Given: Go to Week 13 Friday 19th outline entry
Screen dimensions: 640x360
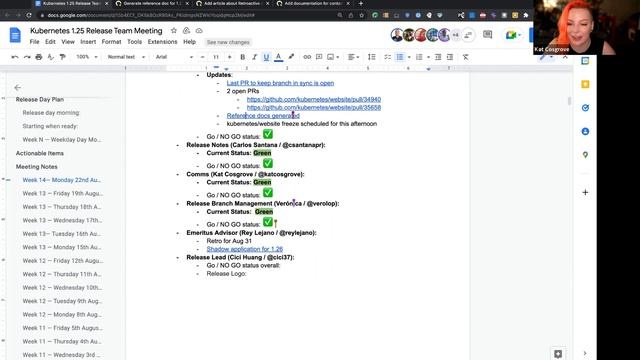Looking at the screenshot, I should tap(62, 193).
